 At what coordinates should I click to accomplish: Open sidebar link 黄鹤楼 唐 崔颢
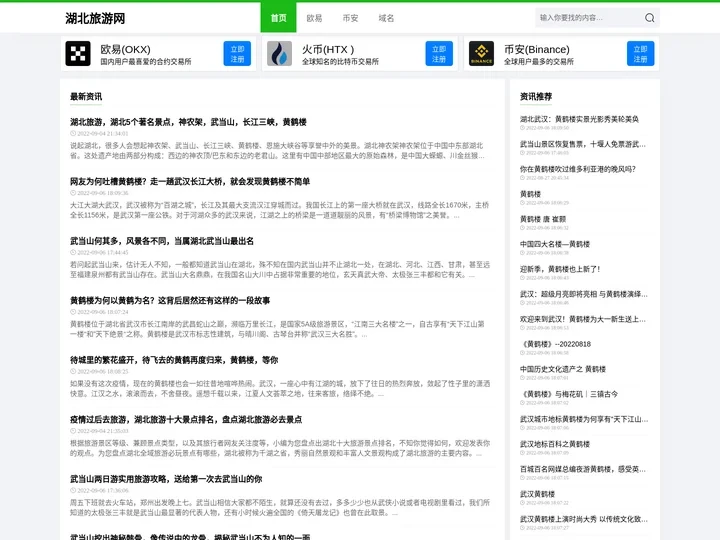point(543,219)
